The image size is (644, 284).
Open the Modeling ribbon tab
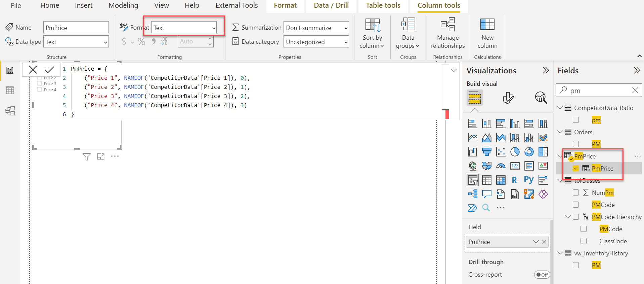click(x=123, y=5)
